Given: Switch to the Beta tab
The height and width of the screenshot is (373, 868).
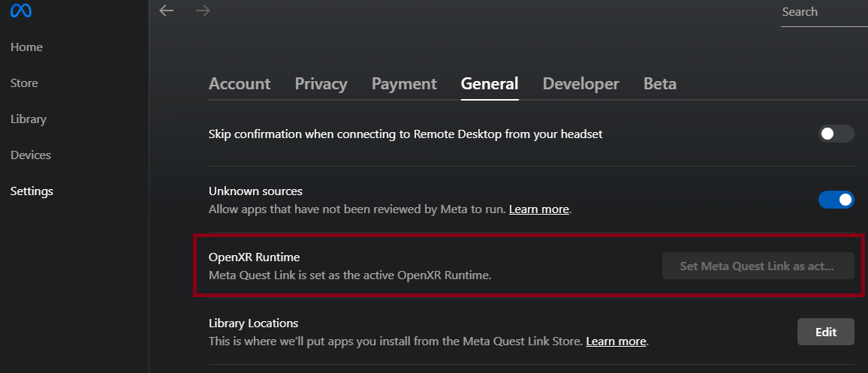Looking at the screenshot, I should tap(659, 84).
